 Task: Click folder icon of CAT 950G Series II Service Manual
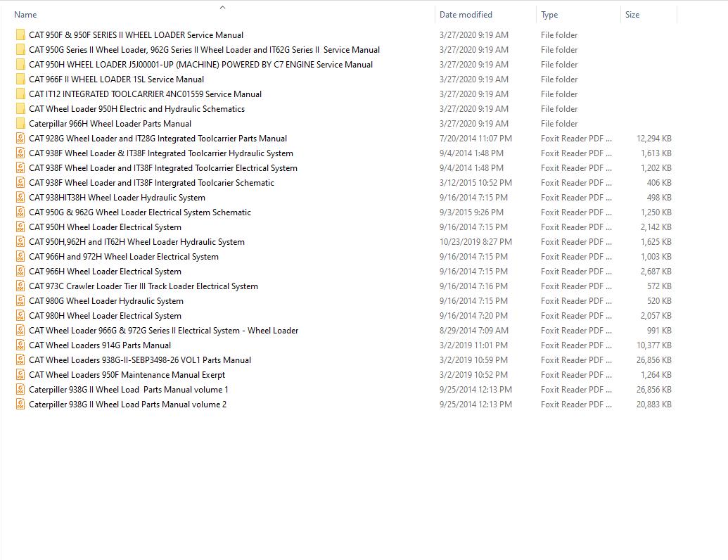pyautogui.click(x=20, y=50)
